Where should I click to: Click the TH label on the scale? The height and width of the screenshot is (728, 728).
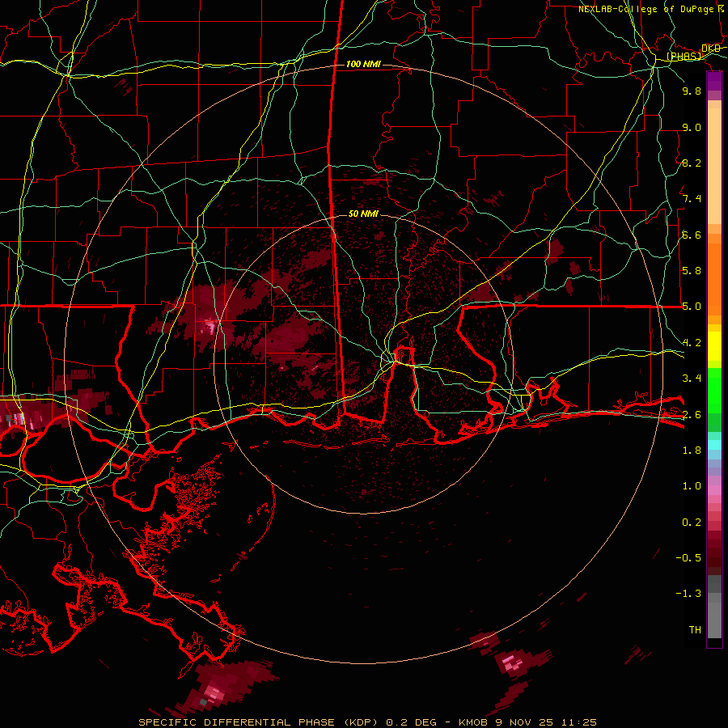pos(695,629)
